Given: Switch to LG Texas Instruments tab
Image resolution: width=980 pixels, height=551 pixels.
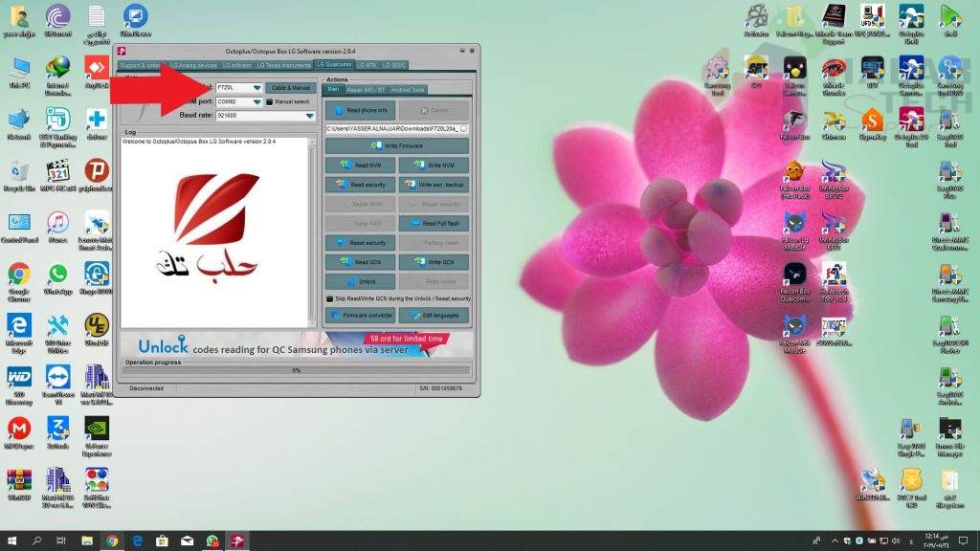Looking at the screenshot, I should [283, 65].
